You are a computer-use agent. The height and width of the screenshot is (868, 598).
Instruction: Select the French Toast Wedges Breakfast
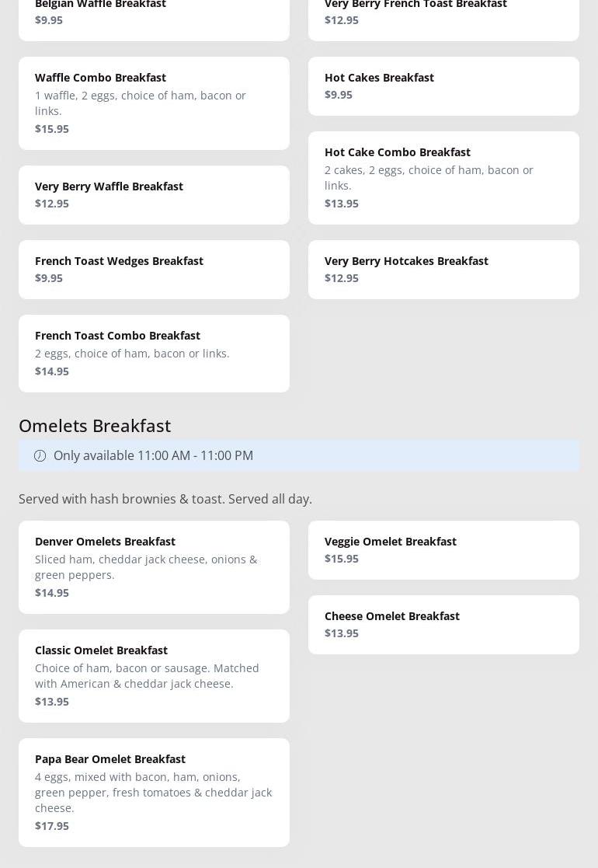click(x=154, y=269)
